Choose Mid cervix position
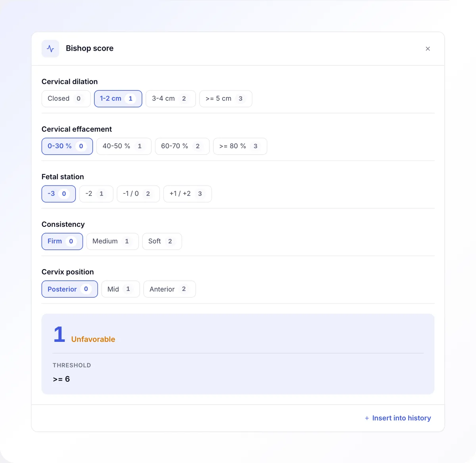 click(121, 289)
